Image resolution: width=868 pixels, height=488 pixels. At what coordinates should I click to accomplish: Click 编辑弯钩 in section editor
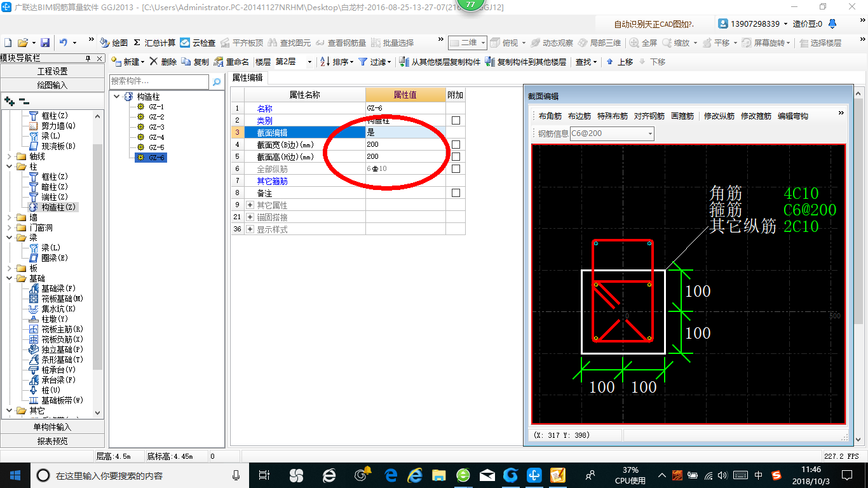pyautogui.click(x=793, y=116)
